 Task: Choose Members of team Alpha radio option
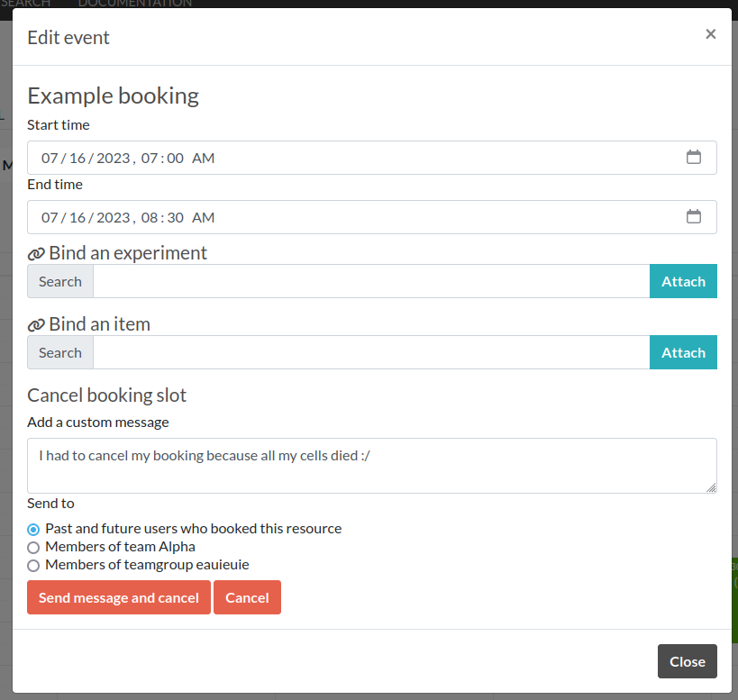tap(33, 547)
